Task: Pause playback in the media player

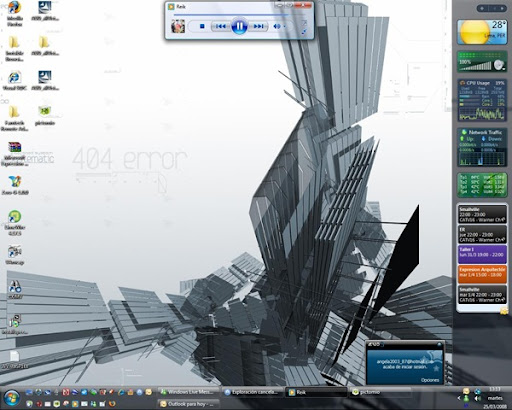Action: pos(239,26)
